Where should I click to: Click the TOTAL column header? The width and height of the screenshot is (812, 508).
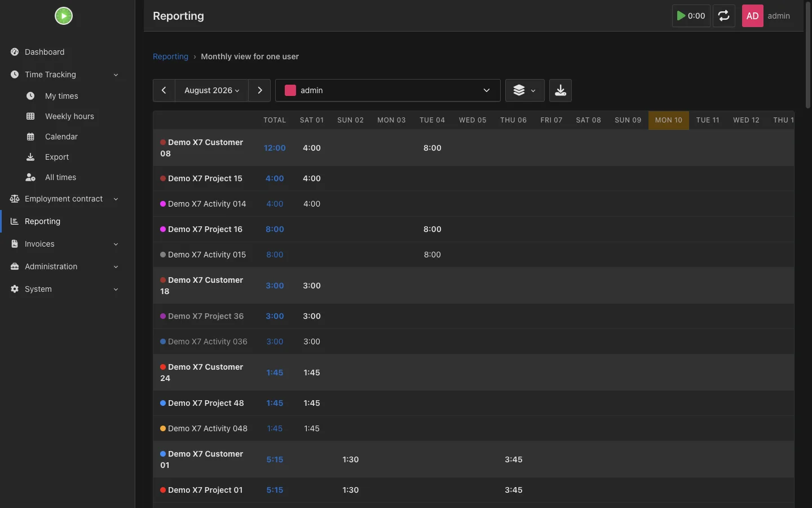[275, 120]
